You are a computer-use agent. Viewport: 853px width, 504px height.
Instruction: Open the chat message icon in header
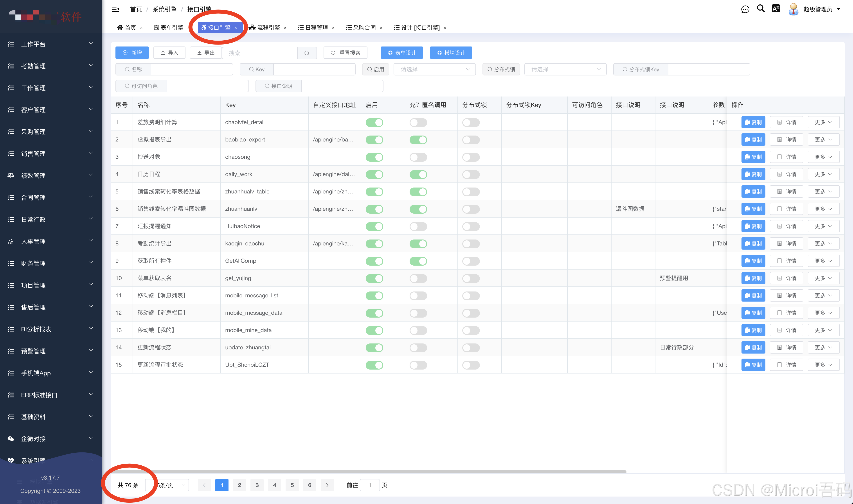[x=745, y=9]
